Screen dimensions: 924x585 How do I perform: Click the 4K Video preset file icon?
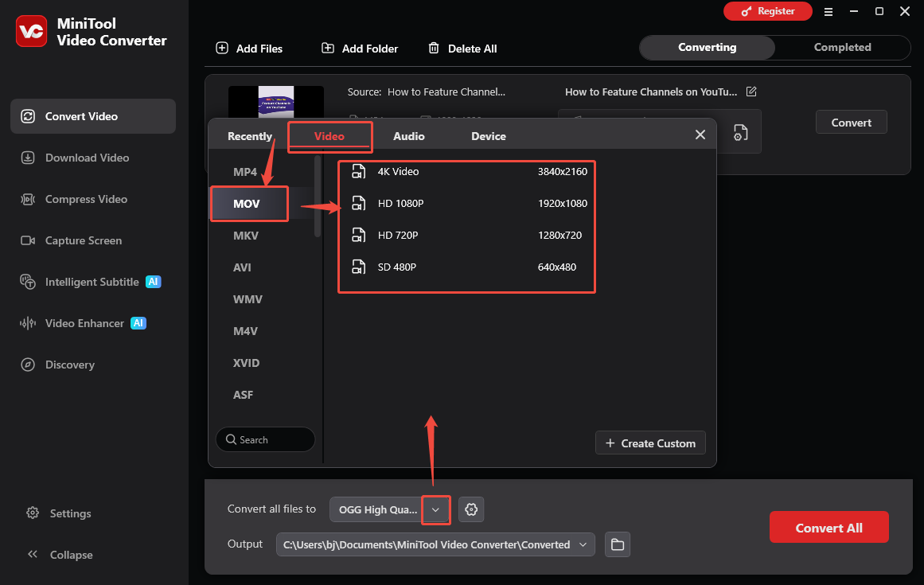point(358,171)
